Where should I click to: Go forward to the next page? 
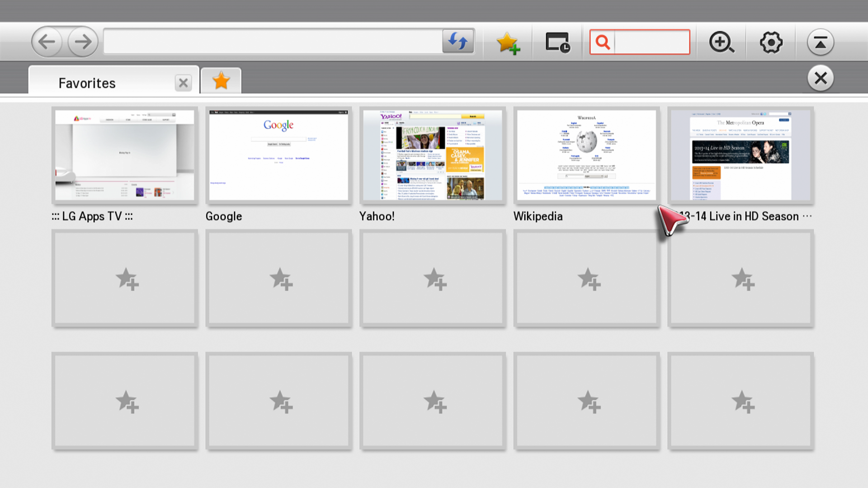pos(83,42)
